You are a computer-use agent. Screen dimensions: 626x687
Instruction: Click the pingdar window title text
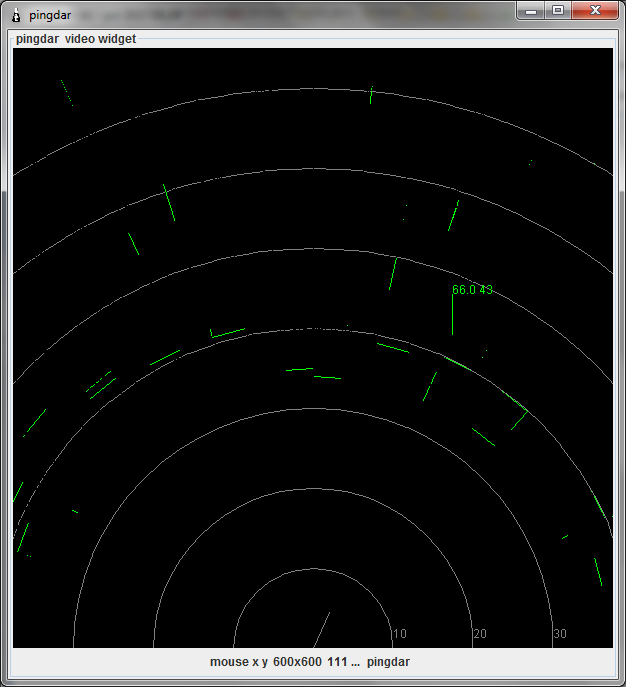pyautogui.click(x=50, y=15)
